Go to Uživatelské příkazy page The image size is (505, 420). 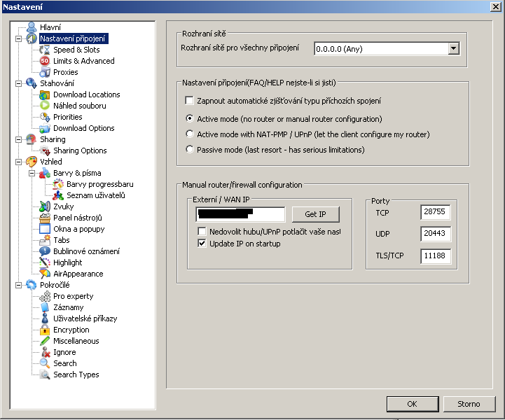(85, 318)
